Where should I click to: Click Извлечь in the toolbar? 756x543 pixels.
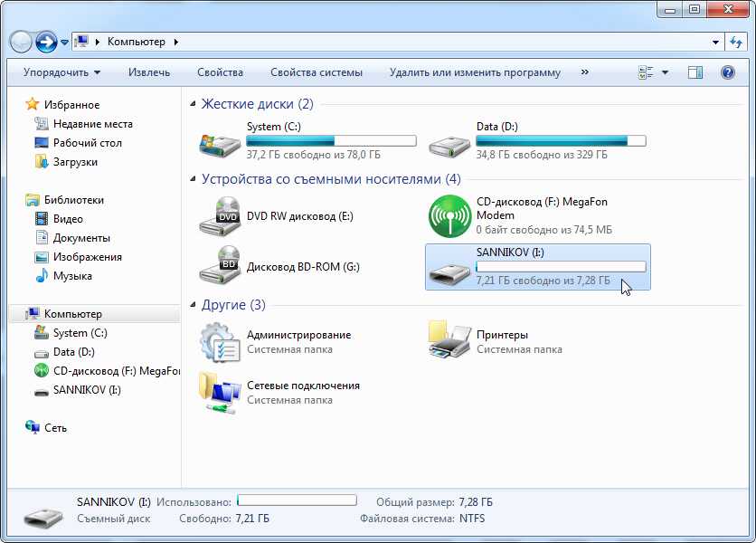coord(149,72)
